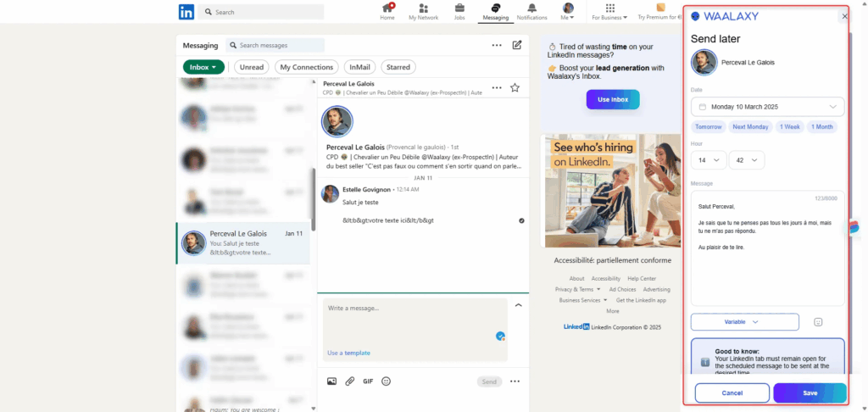
Task: Expand the Variable dropdown
Action: pos(744,322)
